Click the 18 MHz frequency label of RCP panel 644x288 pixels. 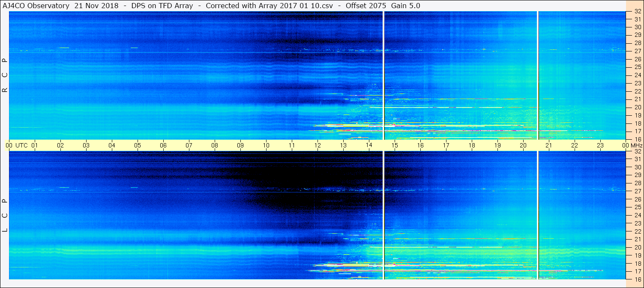coord(637,123)
